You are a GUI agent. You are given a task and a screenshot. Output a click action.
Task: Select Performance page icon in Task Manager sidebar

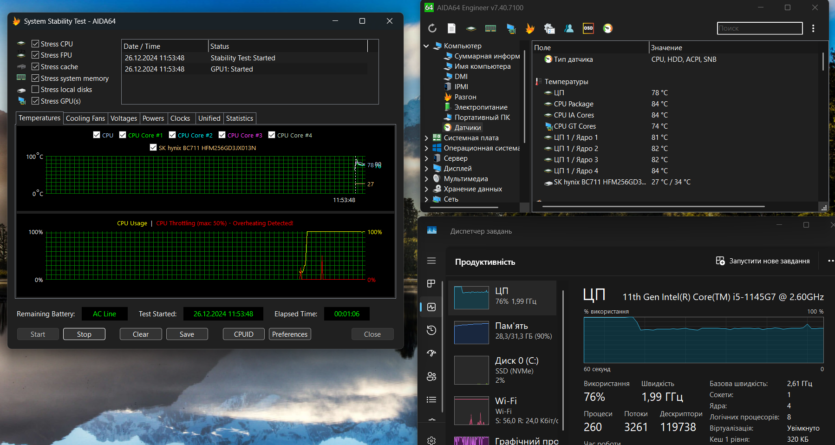tap(431, 307)
